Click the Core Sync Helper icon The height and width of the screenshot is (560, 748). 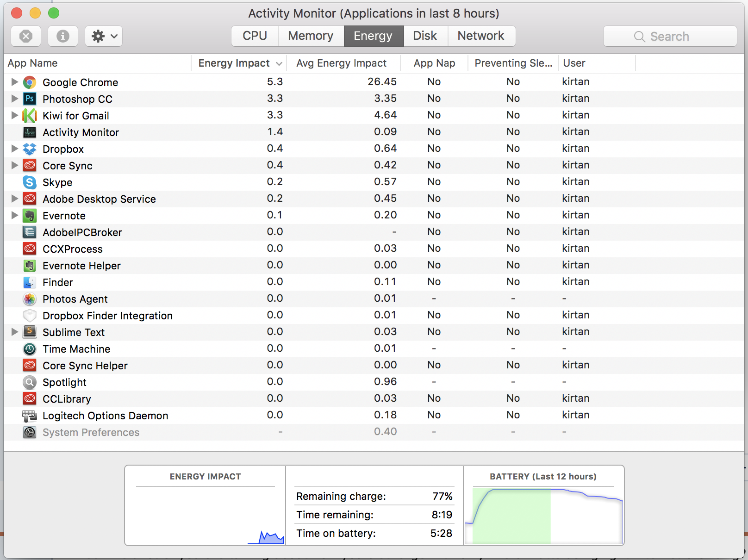click(30, 366)
